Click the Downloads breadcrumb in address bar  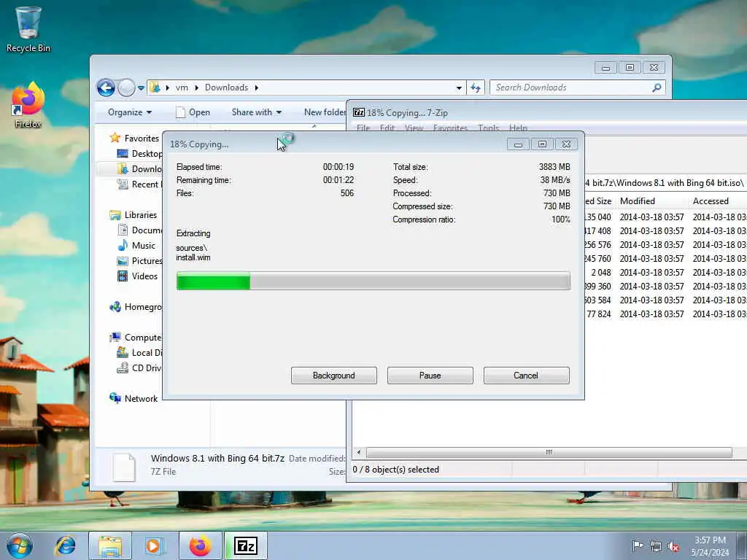coord(226,87)
